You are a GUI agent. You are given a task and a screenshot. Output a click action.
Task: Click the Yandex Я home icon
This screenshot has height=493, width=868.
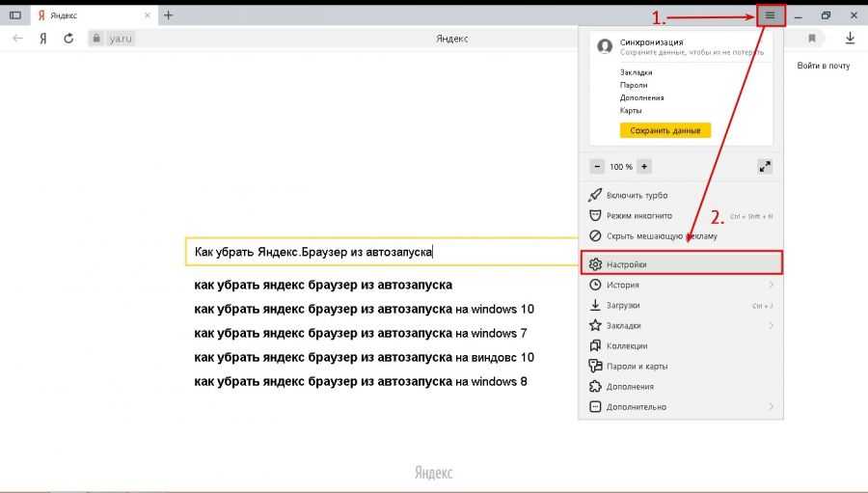pos(43,39)
